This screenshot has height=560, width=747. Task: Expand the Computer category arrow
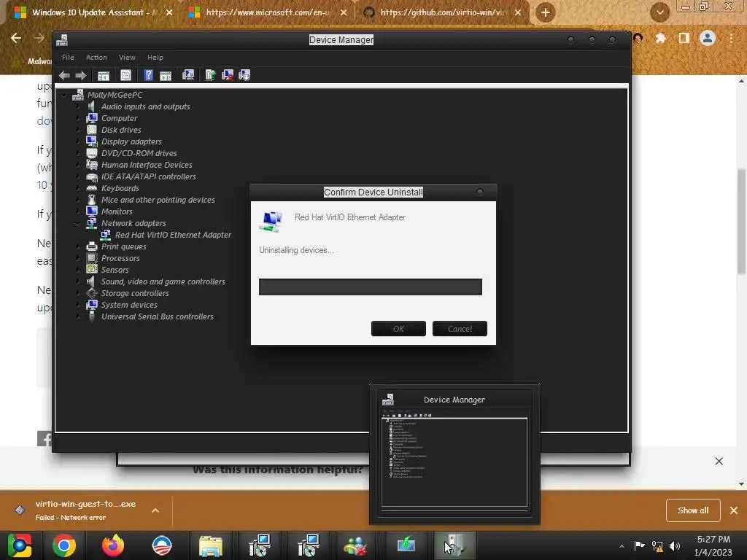78,118
